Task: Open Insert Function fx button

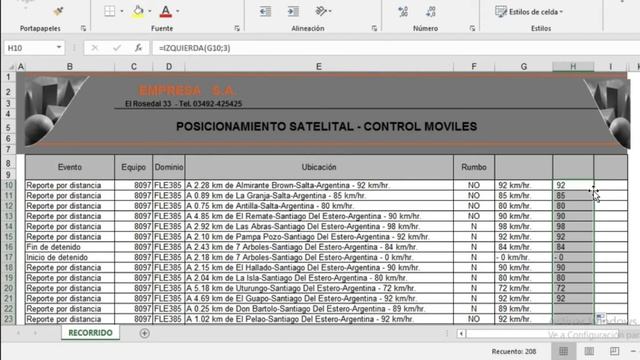Action: click(x=138, y=48)
